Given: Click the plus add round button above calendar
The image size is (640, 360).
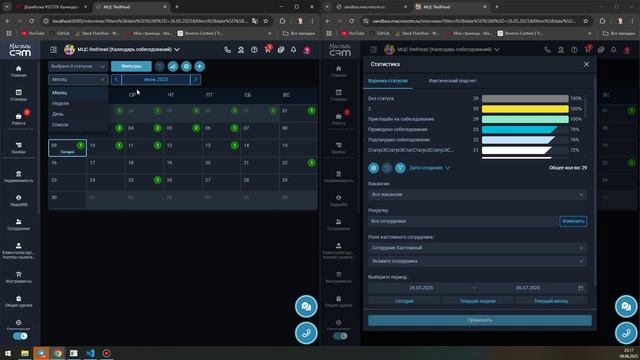Looking at the screenshot, I should coord(200,66).
